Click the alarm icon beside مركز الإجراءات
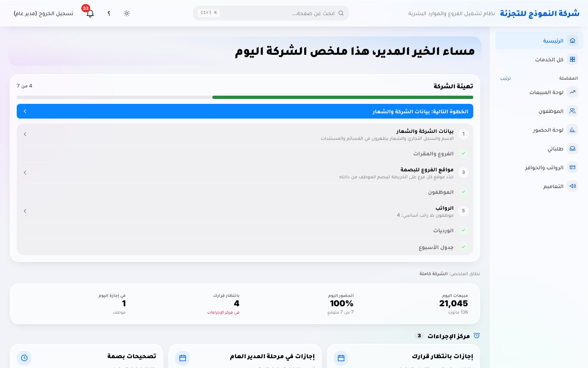 [x=477, y=336]
